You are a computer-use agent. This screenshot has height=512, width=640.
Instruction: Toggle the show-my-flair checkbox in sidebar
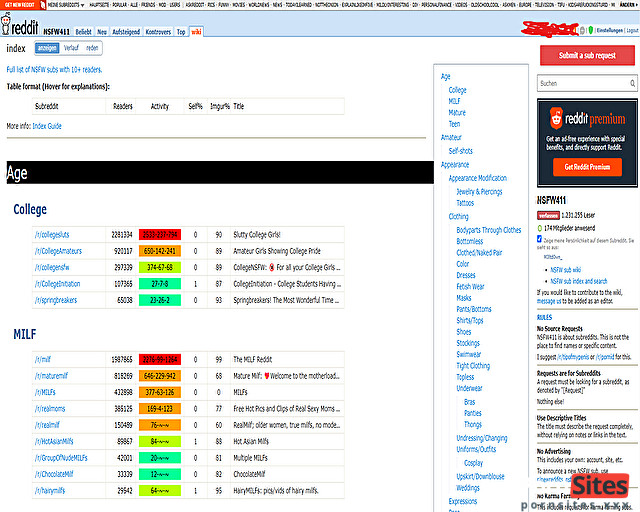[539, 239]
